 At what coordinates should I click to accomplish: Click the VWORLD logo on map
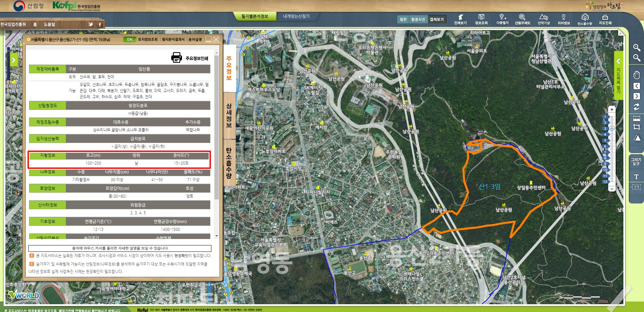(x=24, y=295)
